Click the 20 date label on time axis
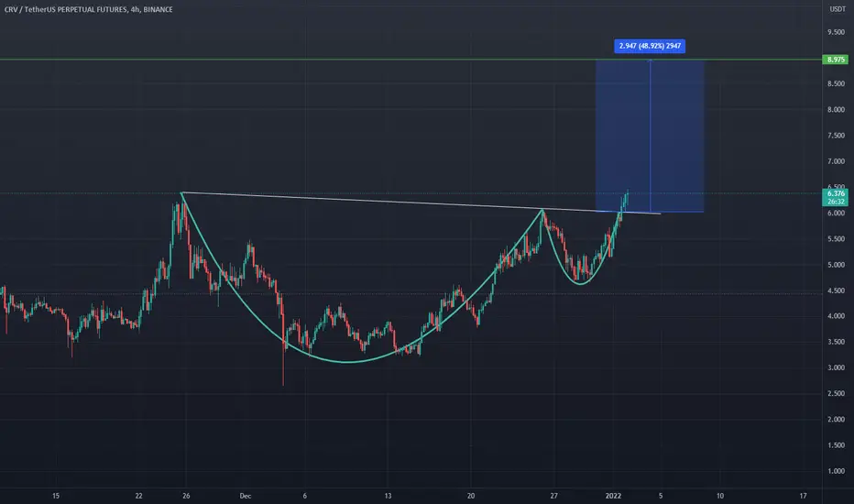 (471, 496)
